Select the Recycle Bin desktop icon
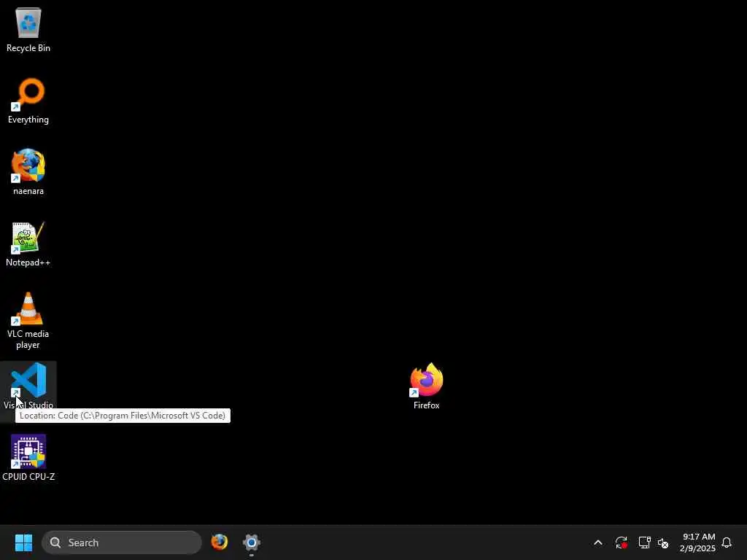Image resolution: width=747 pixels, height=560 pixels. (x=28, y=30)
